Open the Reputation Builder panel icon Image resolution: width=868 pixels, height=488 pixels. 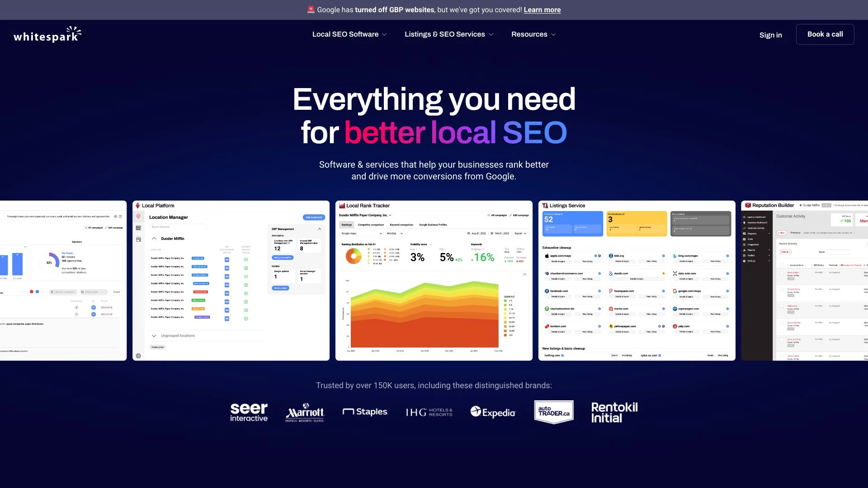click(748, 205)
